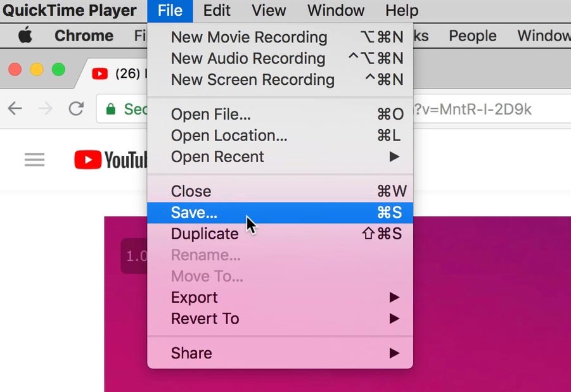Maximize Chrome with green button
The width and height of the screenshot is (571, 392).
coord(58,70)
